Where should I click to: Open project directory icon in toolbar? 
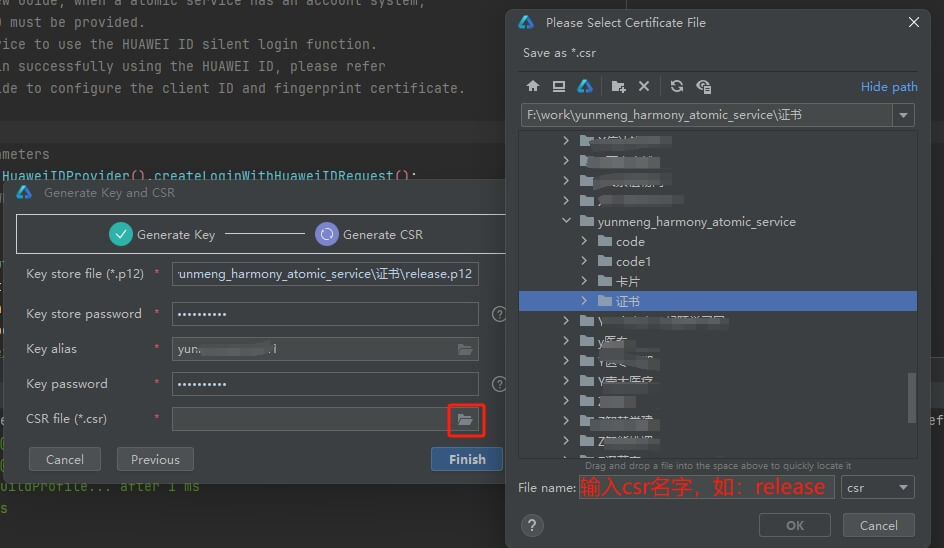(585, 86)
